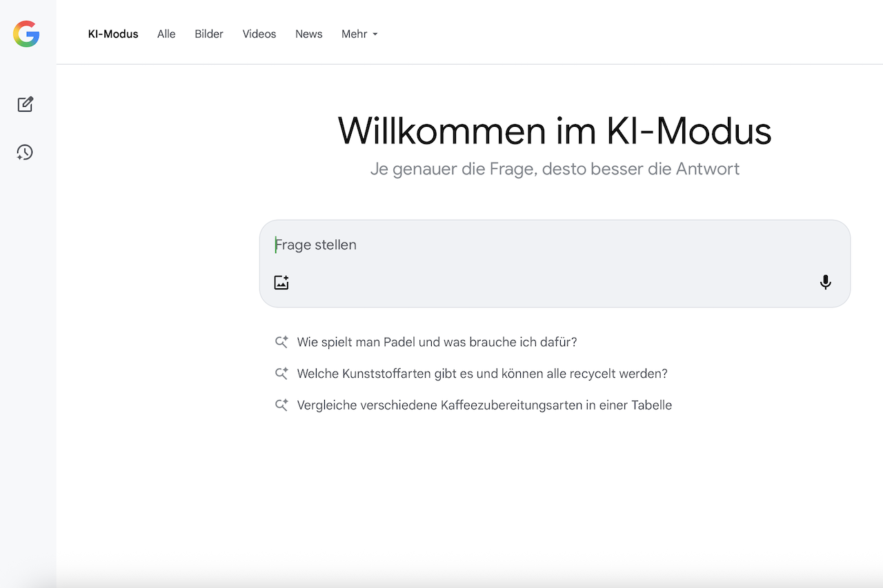Click the search icon beside the Kunststoffarten suggestion

[281, 374]
